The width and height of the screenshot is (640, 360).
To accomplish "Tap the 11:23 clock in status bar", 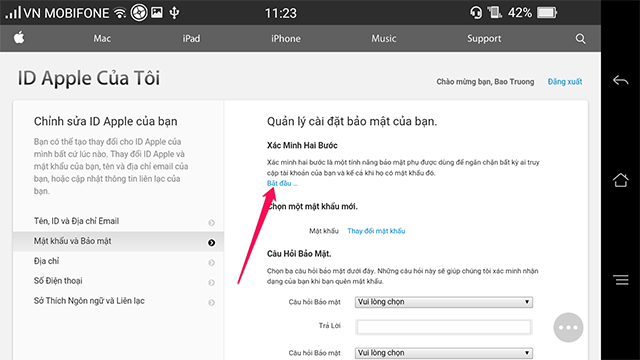I will coord(281,13).
